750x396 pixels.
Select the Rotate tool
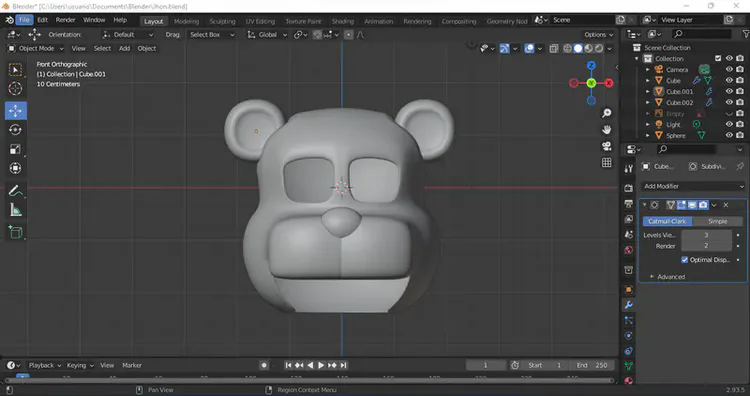click(15, 130)
